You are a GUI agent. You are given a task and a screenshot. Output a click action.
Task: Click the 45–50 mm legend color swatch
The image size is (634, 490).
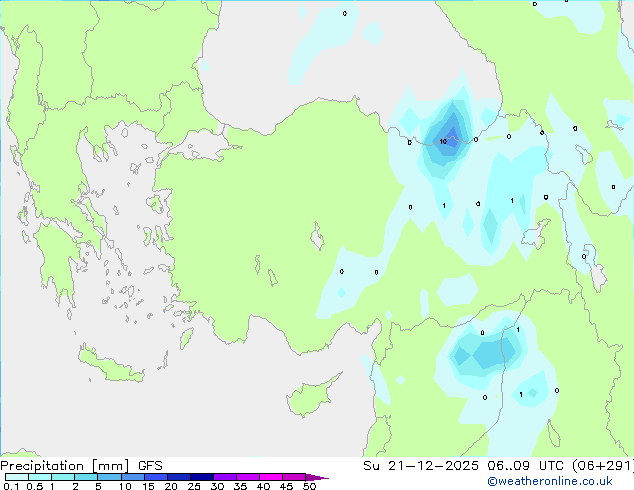[x=294, y=477]
